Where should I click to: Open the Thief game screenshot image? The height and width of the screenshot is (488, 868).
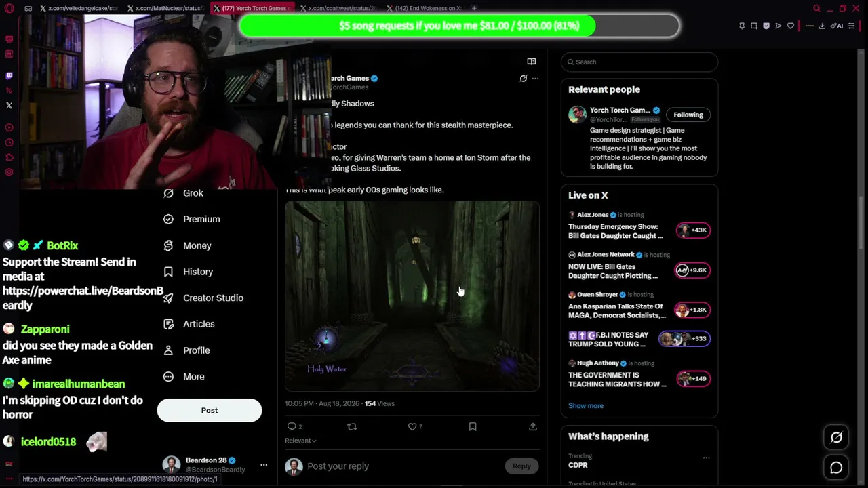(412, 296)
